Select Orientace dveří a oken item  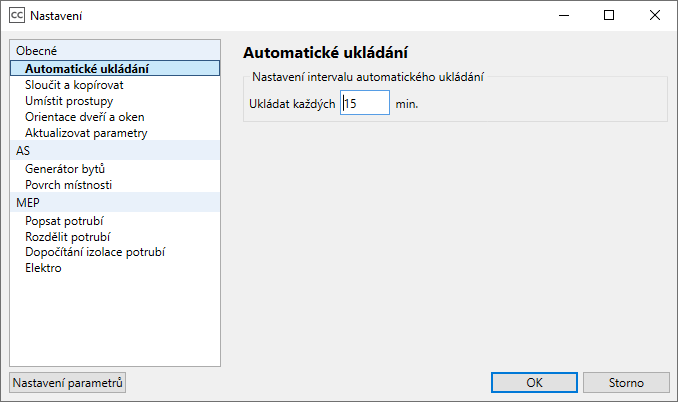tap(84, 117)
